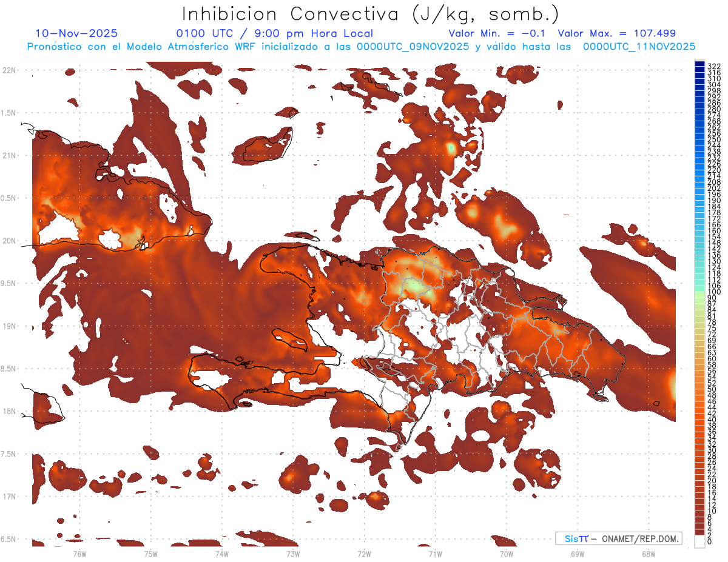728x562 pixels.
Task: Click the colorbar value label "100"
Action: (x=714, y=292)
